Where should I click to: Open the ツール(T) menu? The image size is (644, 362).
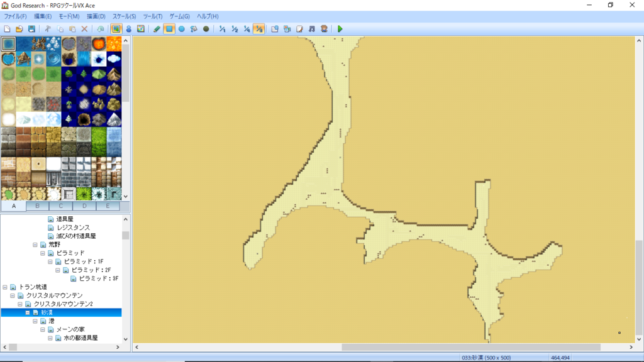tap(153, 16)
